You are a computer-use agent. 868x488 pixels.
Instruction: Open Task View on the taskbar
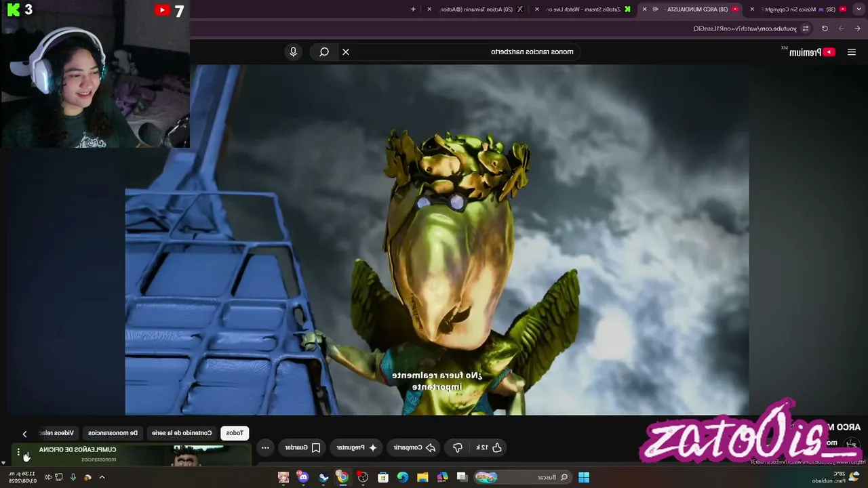(462, 477)
